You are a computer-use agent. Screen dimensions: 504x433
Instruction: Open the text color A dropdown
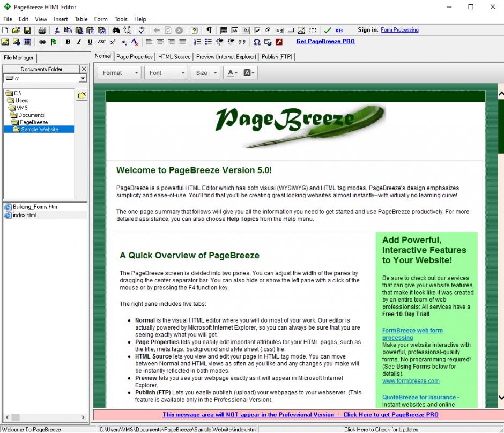(232, 73)
